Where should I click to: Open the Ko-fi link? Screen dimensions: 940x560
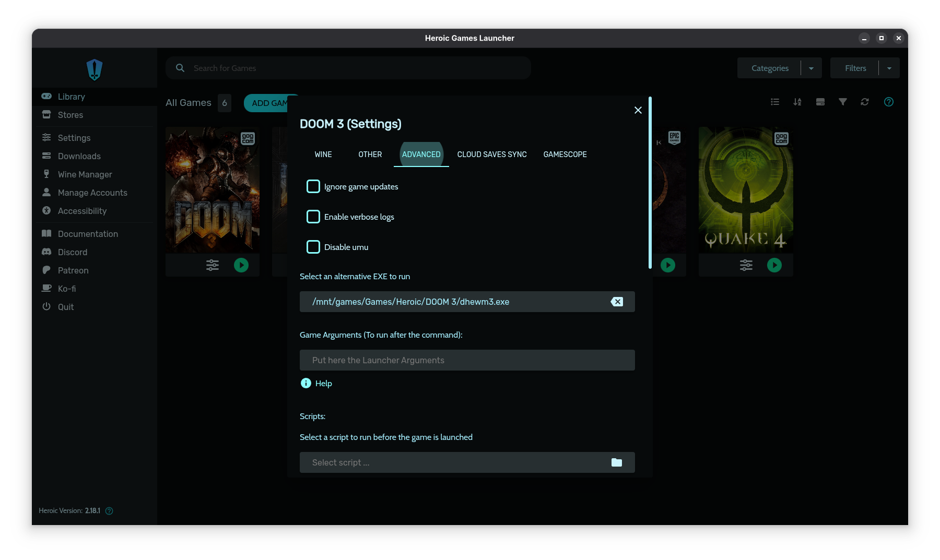(95, 289)
